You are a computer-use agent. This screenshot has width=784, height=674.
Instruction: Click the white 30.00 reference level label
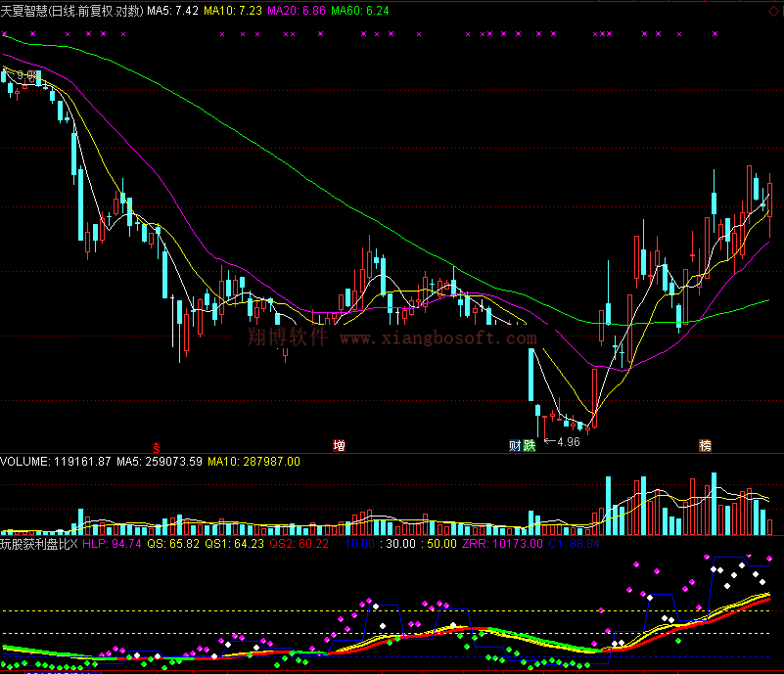(x=398, y=544)
